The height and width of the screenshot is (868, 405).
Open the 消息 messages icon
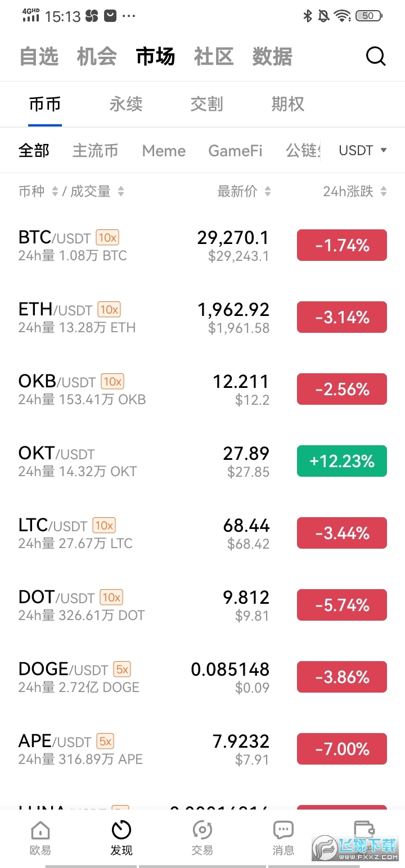click(283, 830)
